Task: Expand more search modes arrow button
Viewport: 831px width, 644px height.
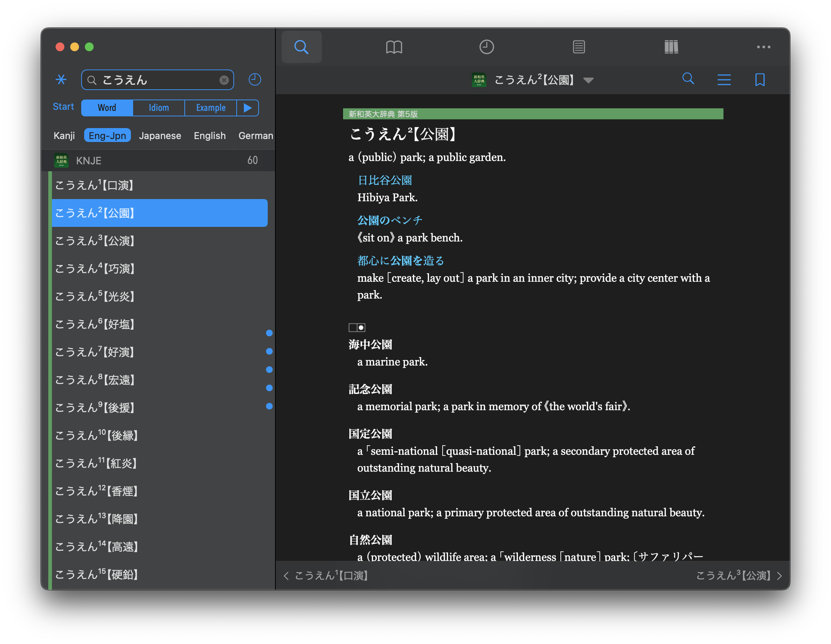Action: pyautogui.click(x=248, y=108)
